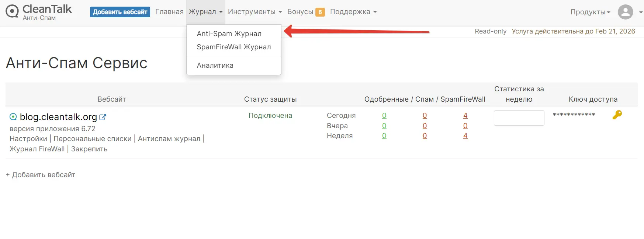Go to the Главная page

(169, 12)
